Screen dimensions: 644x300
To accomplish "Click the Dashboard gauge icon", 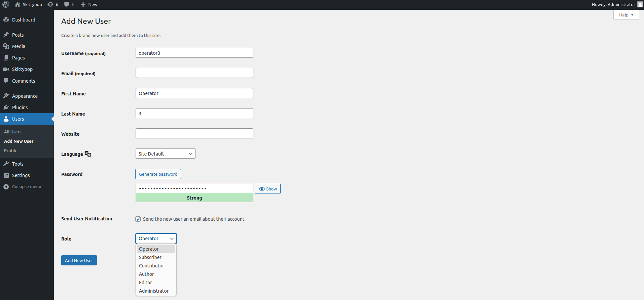I will pyautogui.click(x=6, y=19).
